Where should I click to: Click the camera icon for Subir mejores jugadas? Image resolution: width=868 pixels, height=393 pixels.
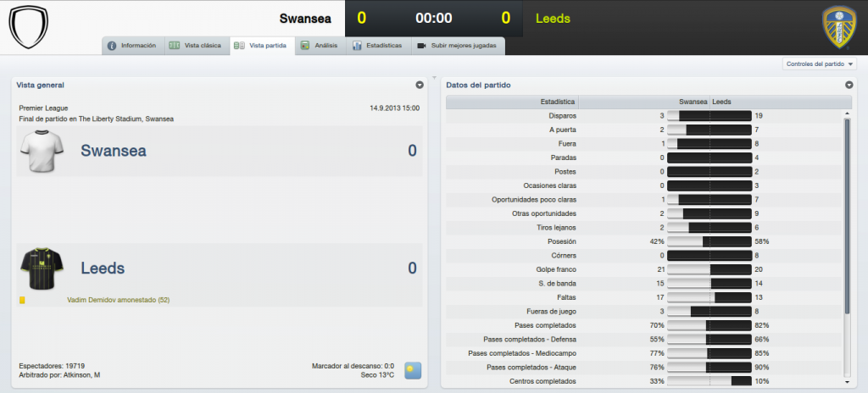point(422,46)
